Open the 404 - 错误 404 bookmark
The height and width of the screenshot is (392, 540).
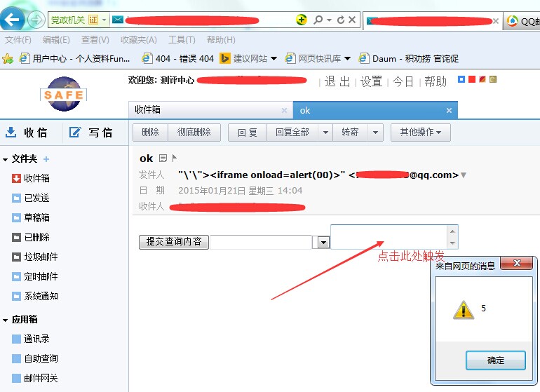point(178,59)
